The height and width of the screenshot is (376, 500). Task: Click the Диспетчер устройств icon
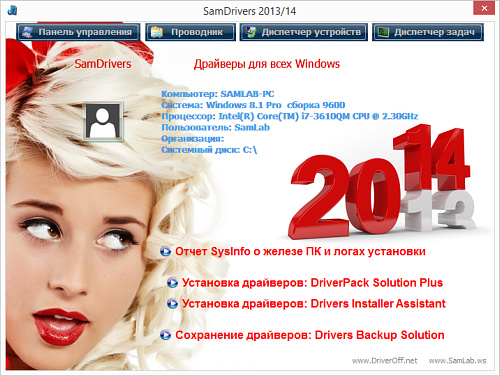[x=251, y=32]
